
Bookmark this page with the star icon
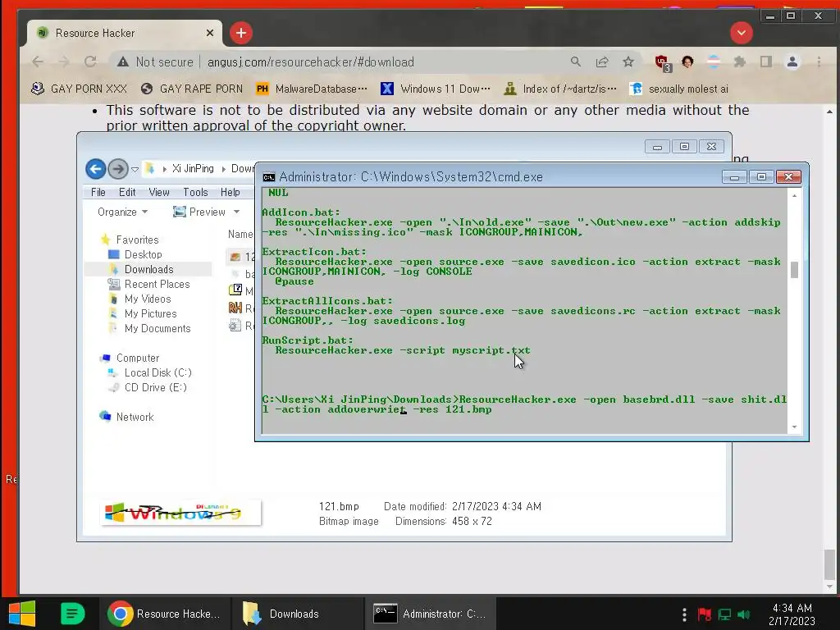point(628,62)
